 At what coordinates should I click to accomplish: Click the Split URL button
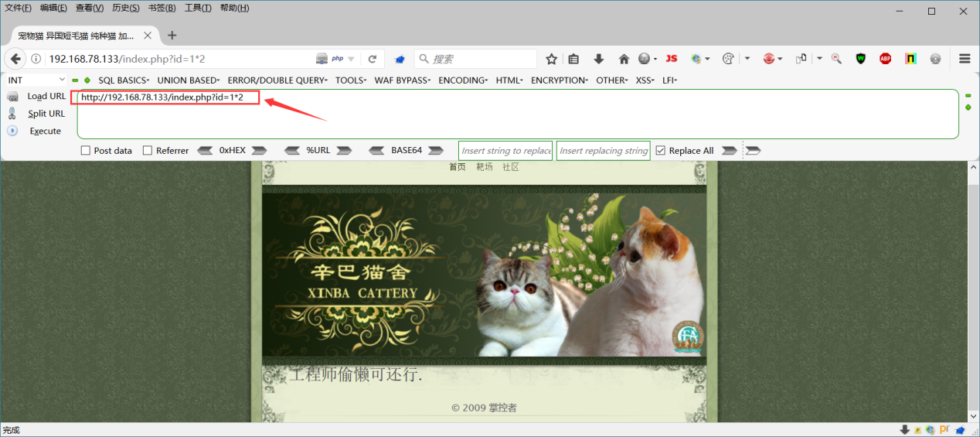(46, 114)
